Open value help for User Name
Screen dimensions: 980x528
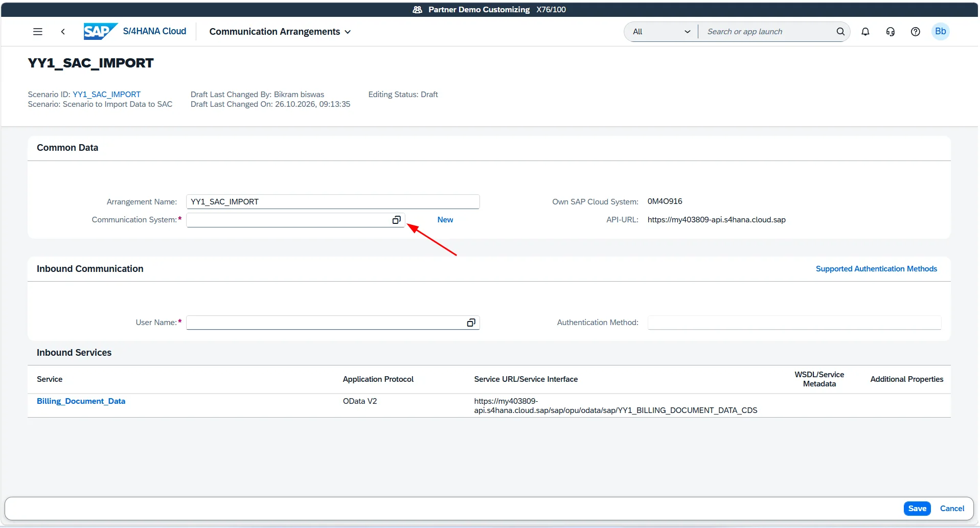471,323
